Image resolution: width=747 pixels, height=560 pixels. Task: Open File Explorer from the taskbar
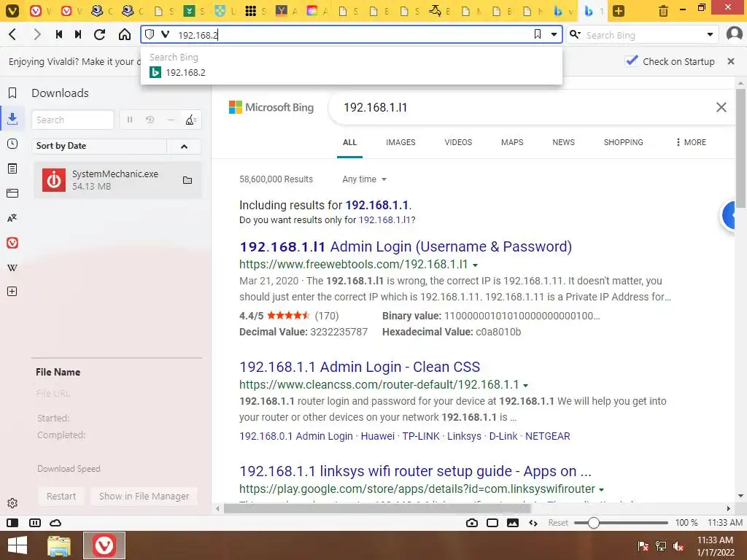[58, 545]
